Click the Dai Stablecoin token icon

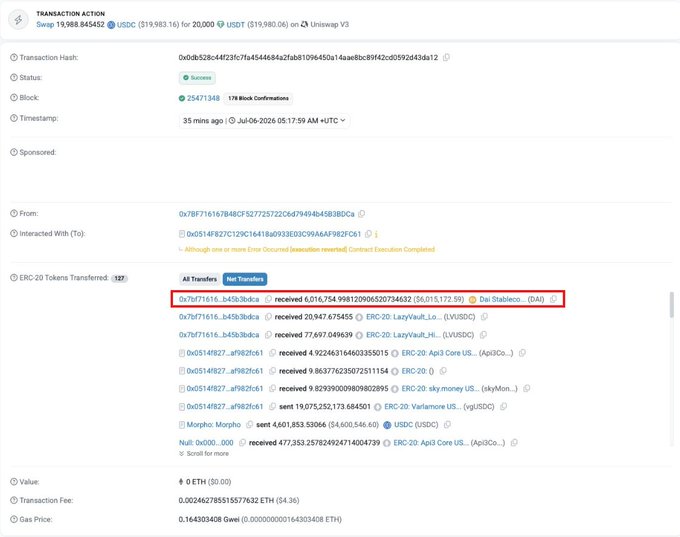pos(473,300)
